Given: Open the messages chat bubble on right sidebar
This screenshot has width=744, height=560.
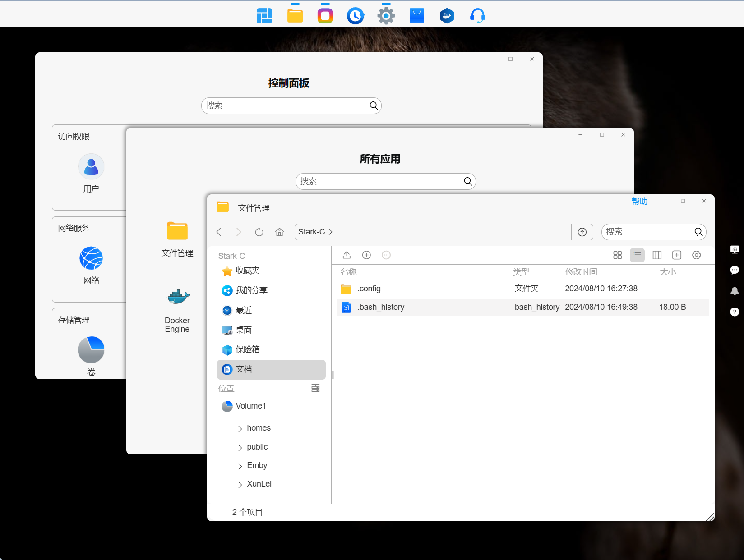Looking at the screenshot, I should 735,270.
